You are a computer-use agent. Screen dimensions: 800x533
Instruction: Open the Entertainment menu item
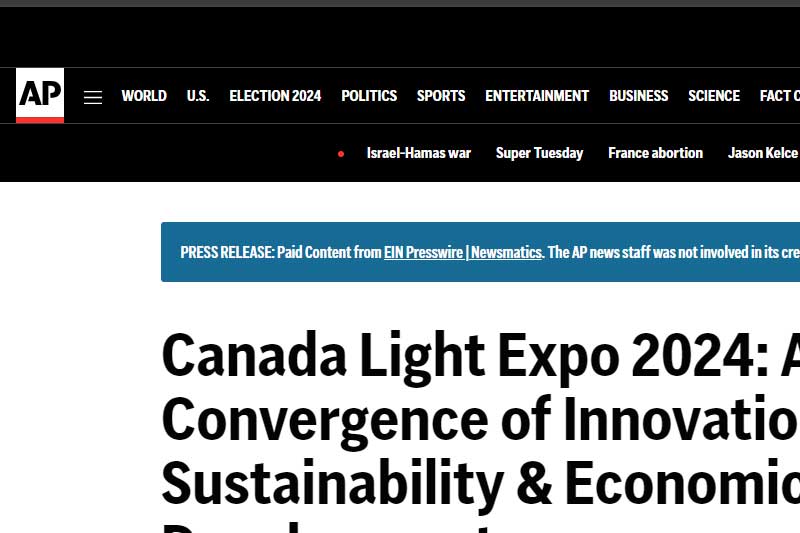click(x=537, y=96)
